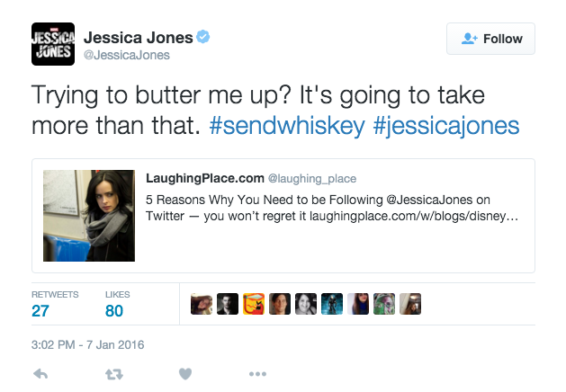The image size is (566, 392).
Task: Open the quoted tweet's photo thumbnail
Action: tap(89, 216)
